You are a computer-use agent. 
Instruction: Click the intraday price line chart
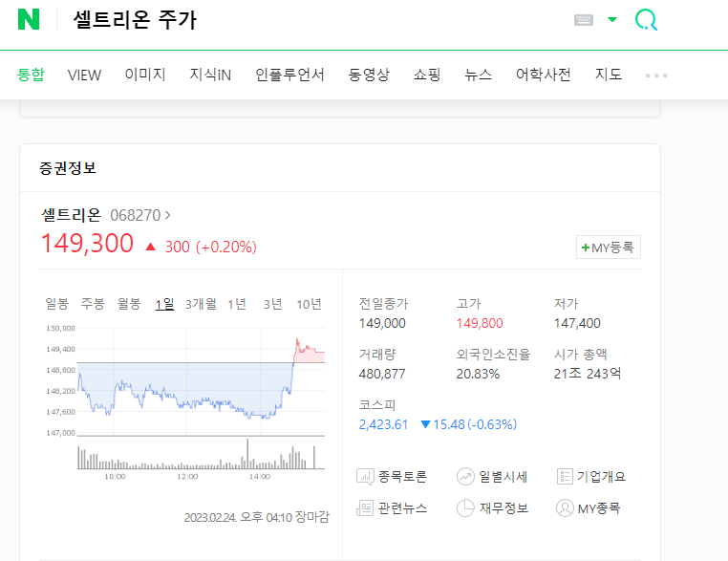201,381
